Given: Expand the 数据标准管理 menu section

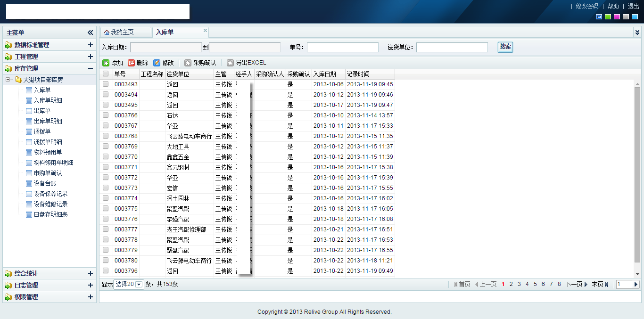Looking at the screenshot, I should [x=91, y=45].
